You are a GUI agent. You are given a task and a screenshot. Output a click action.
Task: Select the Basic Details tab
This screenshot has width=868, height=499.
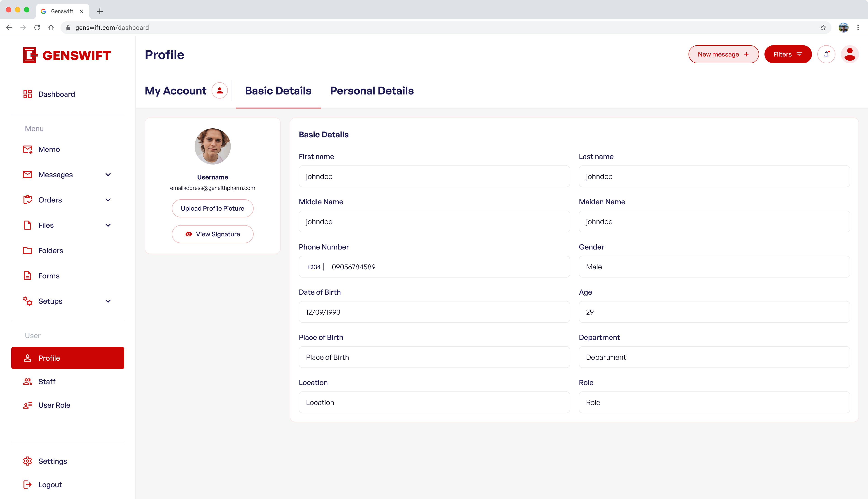[x=278, y=91]
